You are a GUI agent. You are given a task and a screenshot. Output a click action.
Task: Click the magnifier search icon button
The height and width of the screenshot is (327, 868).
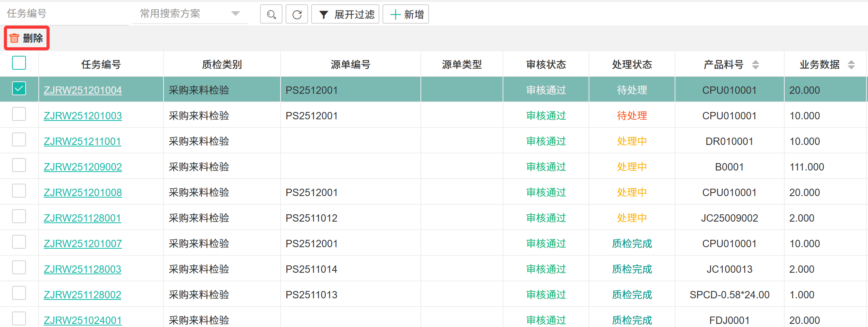[271, 15]
